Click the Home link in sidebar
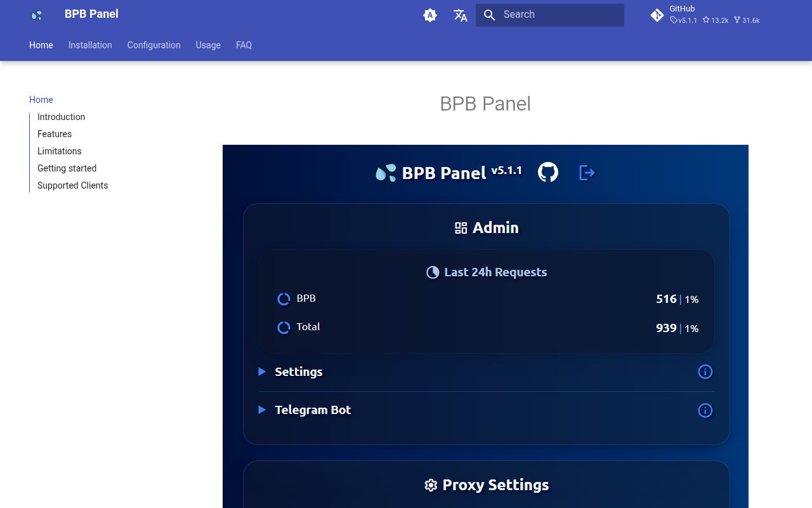Image resolution: width=812 pixels, height=508 pixels. (41, 100)
